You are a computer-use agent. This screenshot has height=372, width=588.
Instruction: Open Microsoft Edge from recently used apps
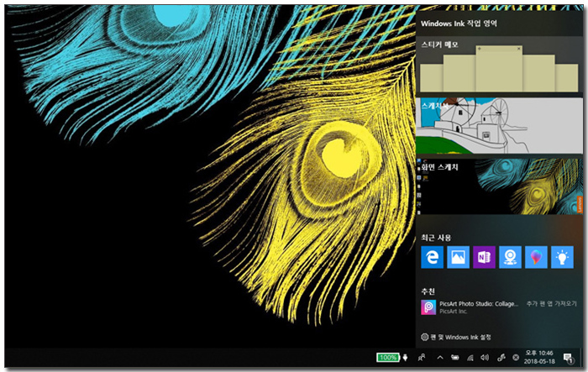433,259
